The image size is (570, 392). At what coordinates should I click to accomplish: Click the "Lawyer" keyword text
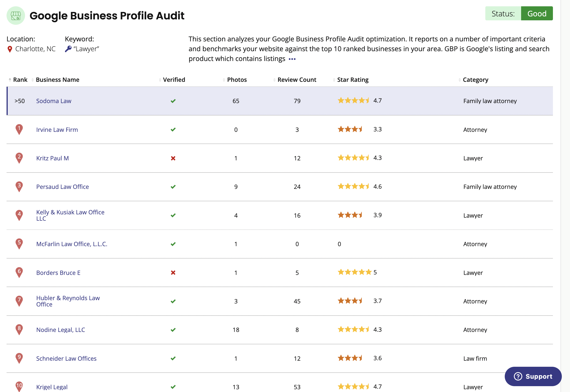click(x=86, y=49)
